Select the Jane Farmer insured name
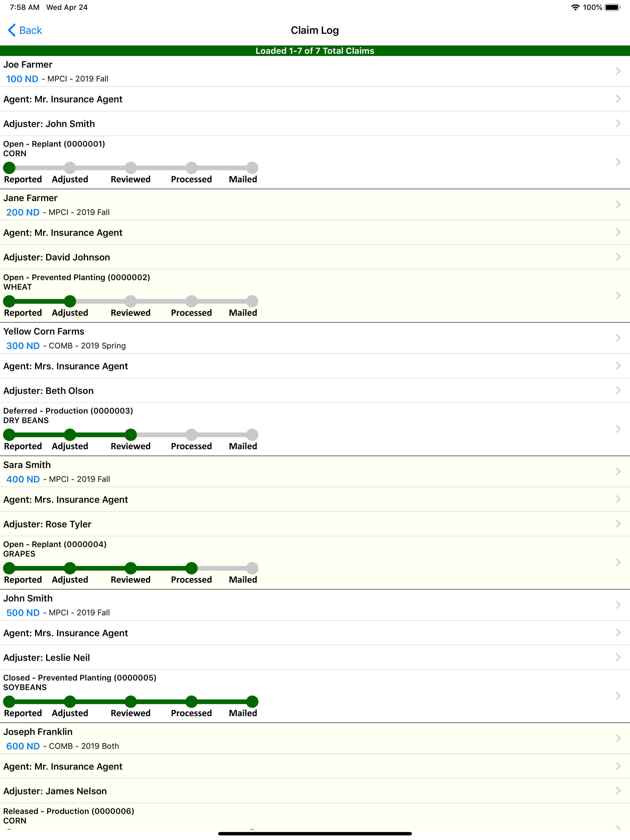Screen dimensions: 630x840 [x=30, y=198]
